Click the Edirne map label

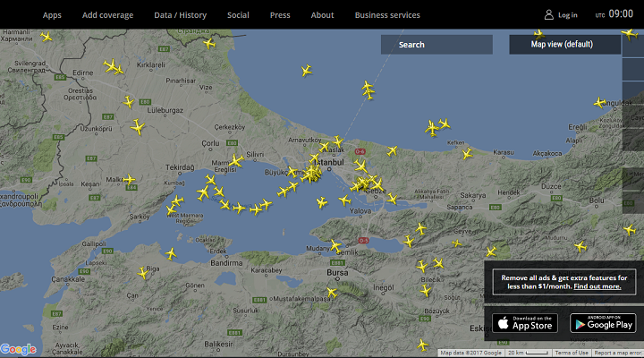[83, 72]
